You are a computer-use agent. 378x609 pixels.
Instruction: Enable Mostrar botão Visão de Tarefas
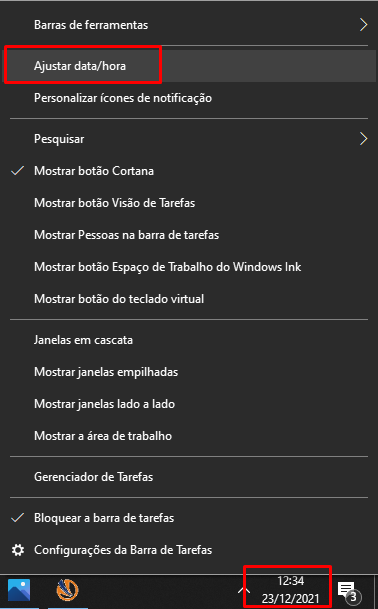click(x=189, y=203)
